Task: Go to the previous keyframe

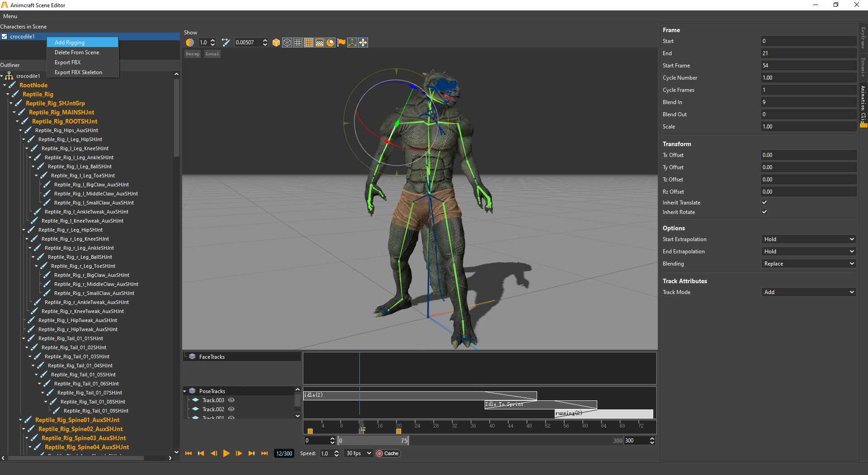Action: tap(201, 453)
